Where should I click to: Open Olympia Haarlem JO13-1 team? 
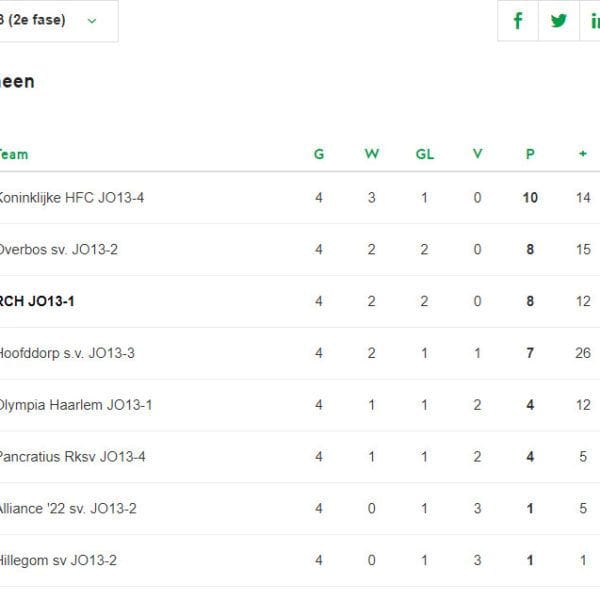click(76, 405)
